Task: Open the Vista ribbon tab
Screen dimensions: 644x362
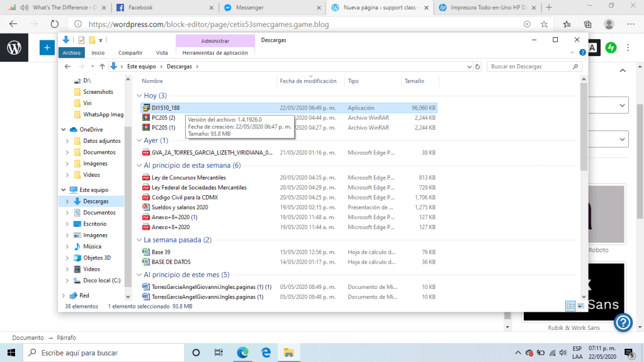Action: click(162, 53)
